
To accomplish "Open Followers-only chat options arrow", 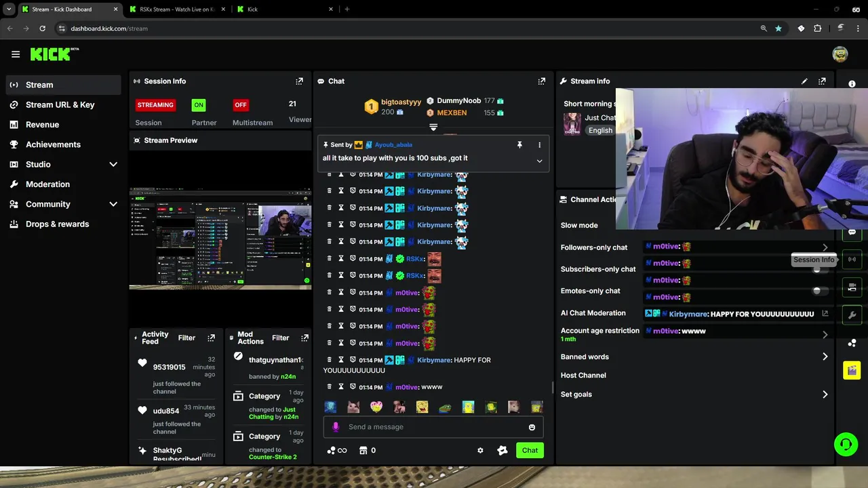I will (x=825, y=247).
